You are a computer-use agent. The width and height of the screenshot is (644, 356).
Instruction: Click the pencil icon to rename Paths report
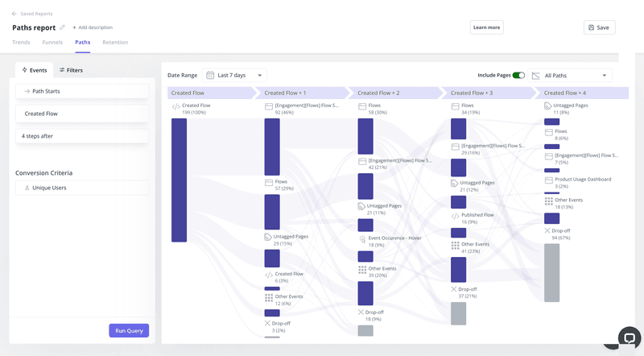coord(63,27)
